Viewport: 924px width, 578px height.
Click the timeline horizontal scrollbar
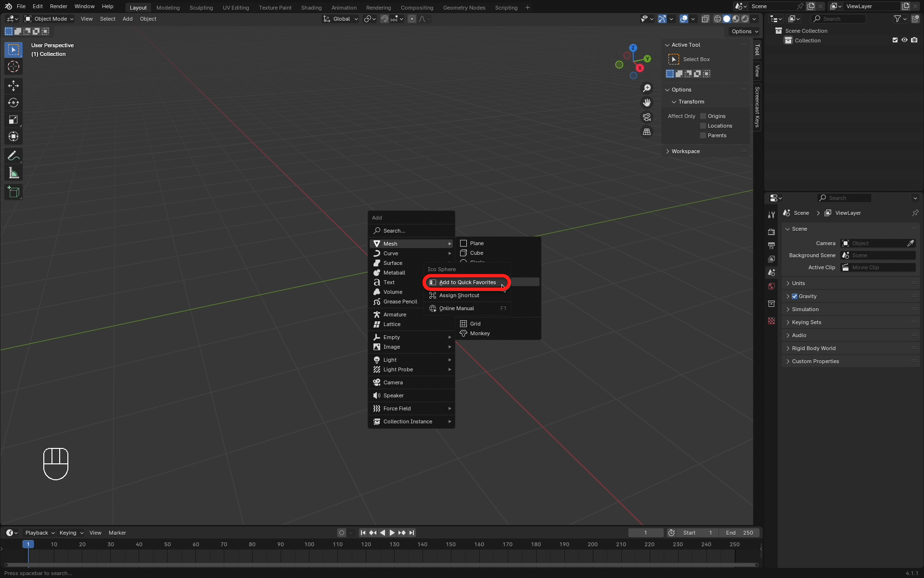click(380, 565)
